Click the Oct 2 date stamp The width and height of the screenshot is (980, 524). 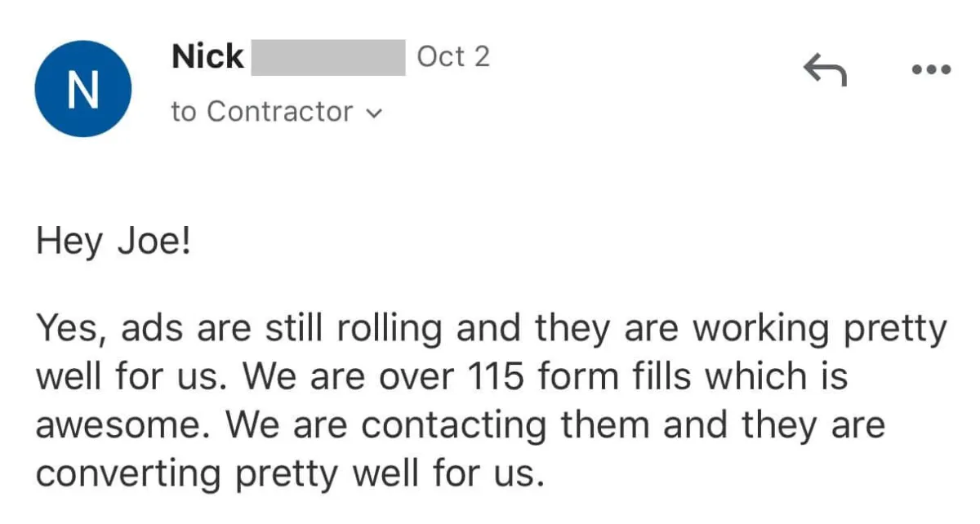pos(453,57)
